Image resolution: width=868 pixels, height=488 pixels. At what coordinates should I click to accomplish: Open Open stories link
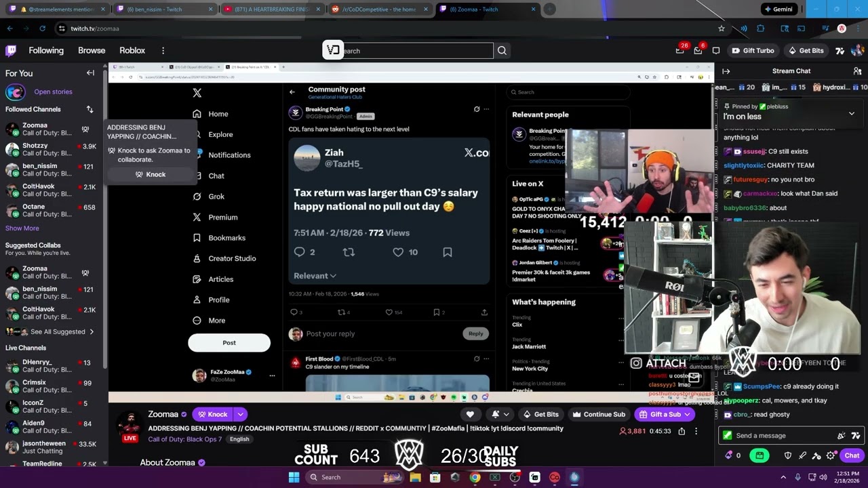(53, 92)
